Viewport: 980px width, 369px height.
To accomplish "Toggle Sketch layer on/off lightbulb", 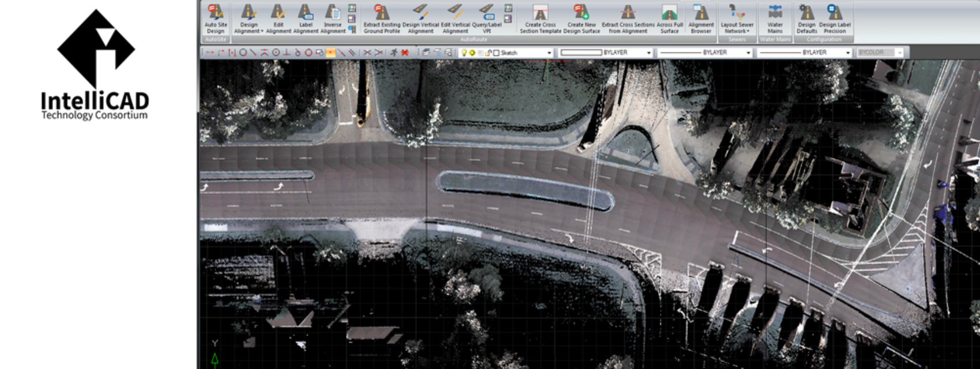I will (x=463, y=52).
